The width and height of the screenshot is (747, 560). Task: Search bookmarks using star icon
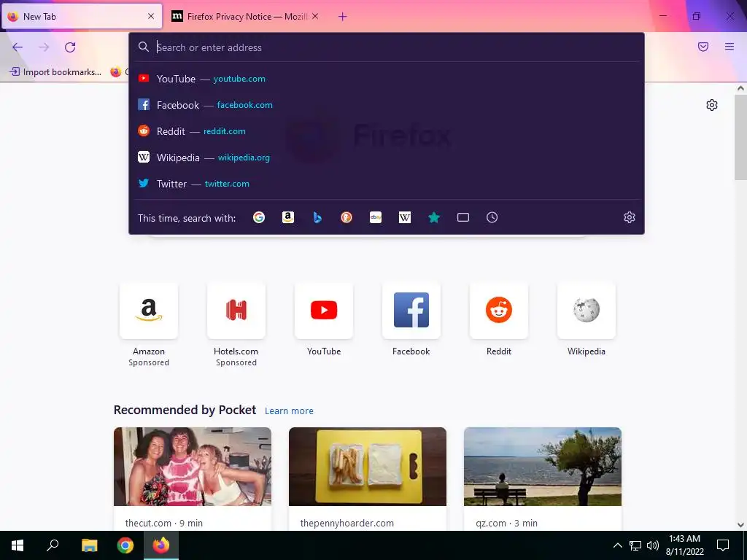433,217
